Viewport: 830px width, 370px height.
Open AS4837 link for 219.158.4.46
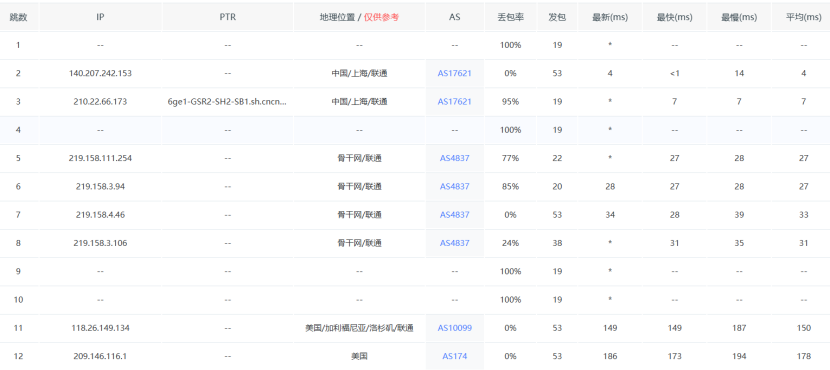coord(454,215)
